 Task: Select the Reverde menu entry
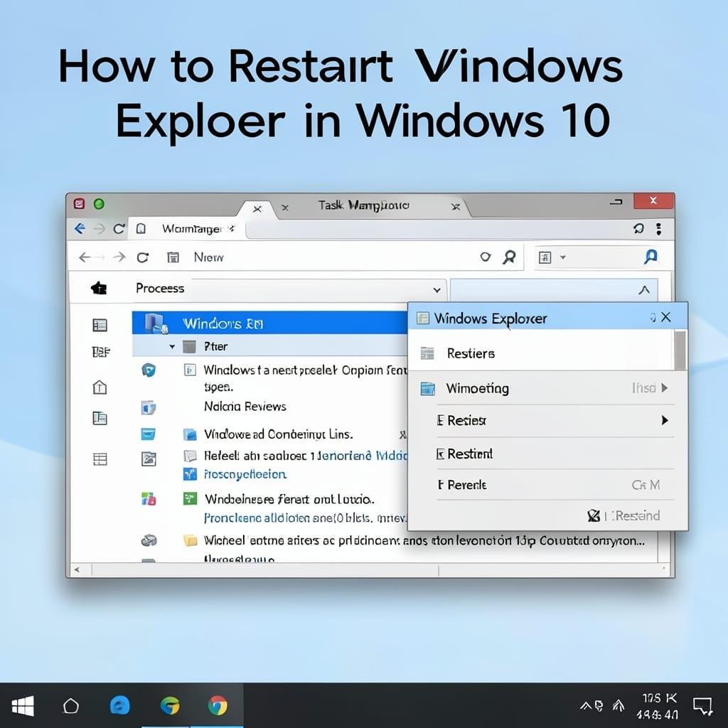(466, 485)
